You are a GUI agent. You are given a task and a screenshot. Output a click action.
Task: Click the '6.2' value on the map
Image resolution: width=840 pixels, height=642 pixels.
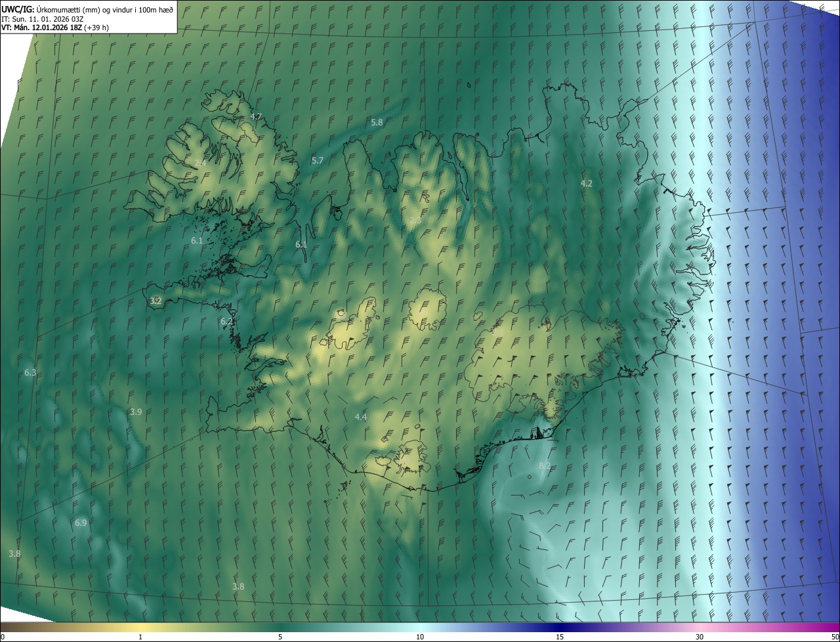coord(226,321)
